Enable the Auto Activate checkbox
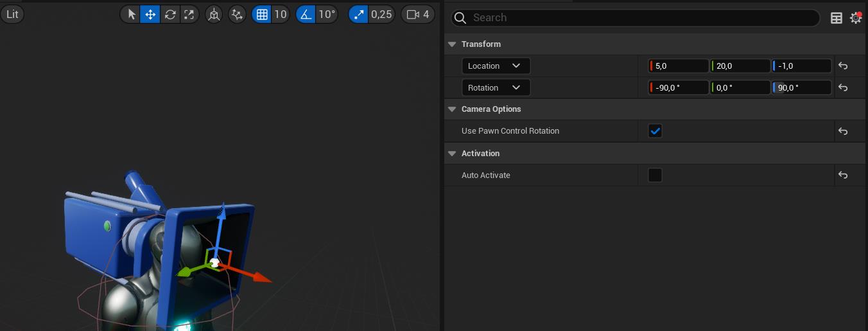Screen dimensions: 868x331 point(655,175)
